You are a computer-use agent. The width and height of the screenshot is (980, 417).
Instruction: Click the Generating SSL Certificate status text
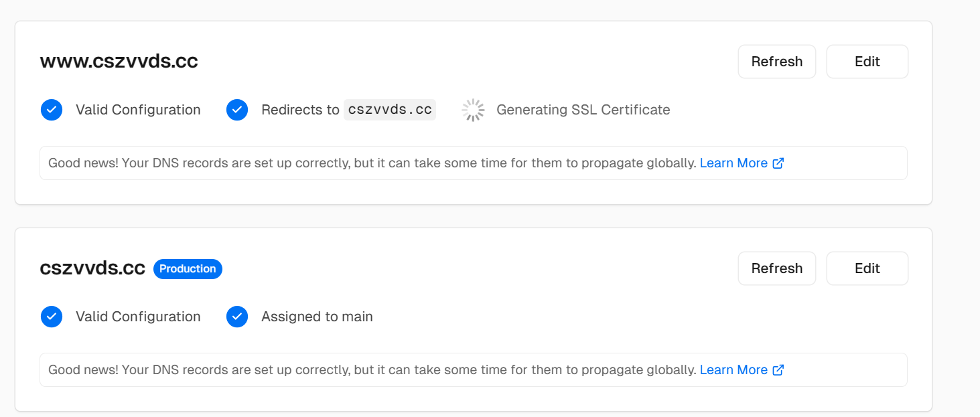[x=583, y=110]
